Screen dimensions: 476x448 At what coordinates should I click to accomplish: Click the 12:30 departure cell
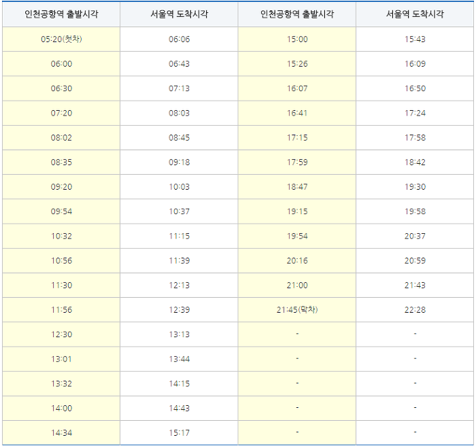[x=61, y=334]
